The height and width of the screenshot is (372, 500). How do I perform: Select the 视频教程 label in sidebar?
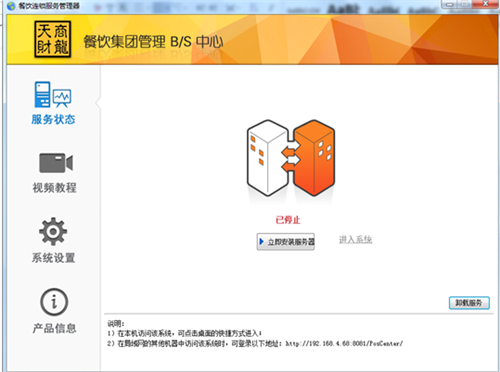54,188
